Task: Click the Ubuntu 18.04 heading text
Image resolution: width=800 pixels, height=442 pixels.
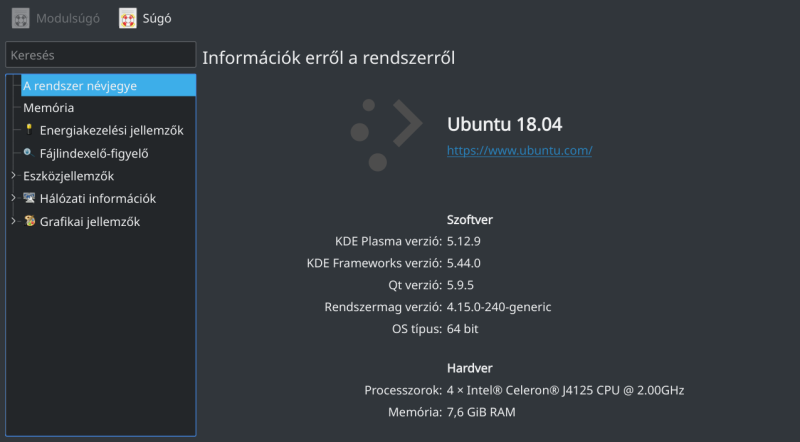Action: [505, 125]
